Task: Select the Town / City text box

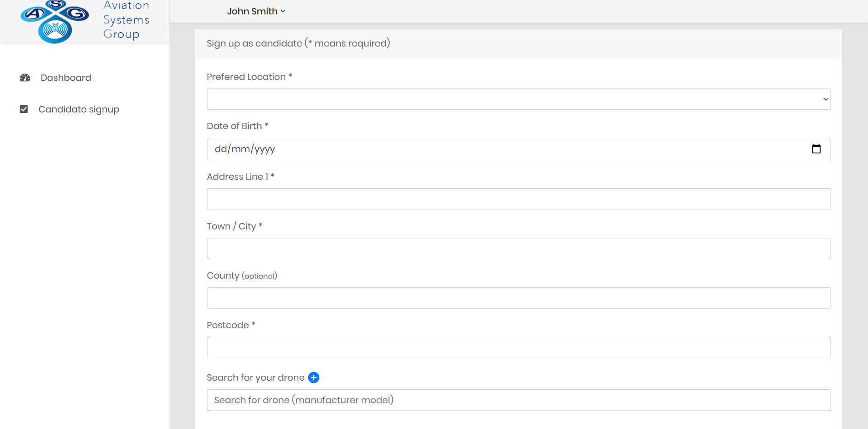Action: (519, 249)
